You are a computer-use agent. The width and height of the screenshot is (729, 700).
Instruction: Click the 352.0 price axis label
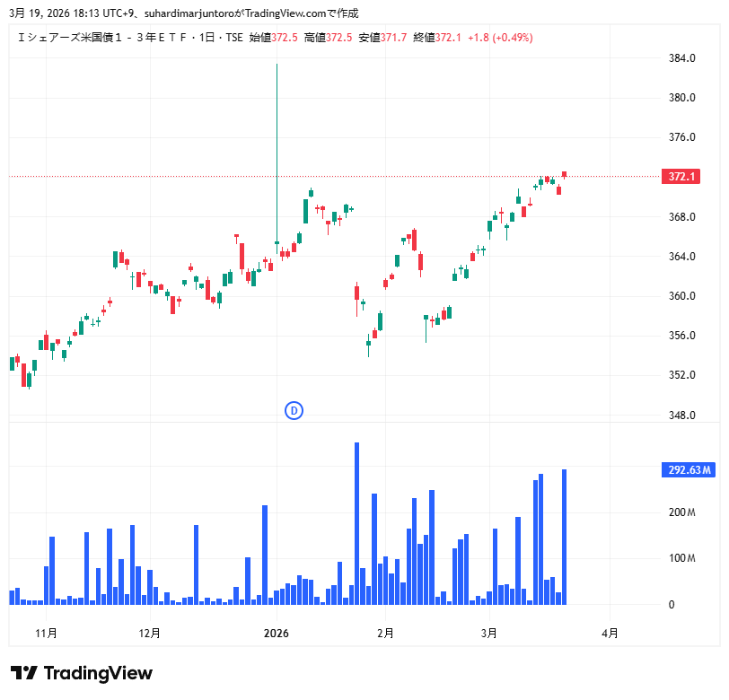pyautogui.click(x=682, y=375)
